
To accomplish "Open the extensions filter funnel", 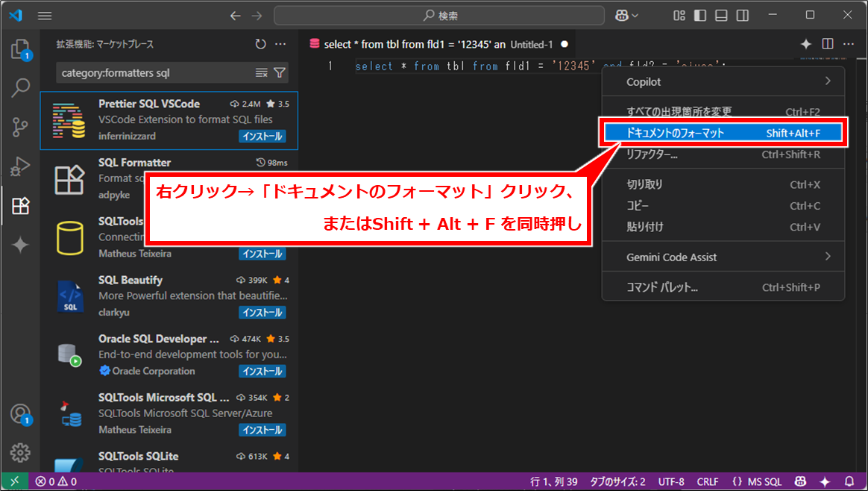I will click(x=280, y=72).
